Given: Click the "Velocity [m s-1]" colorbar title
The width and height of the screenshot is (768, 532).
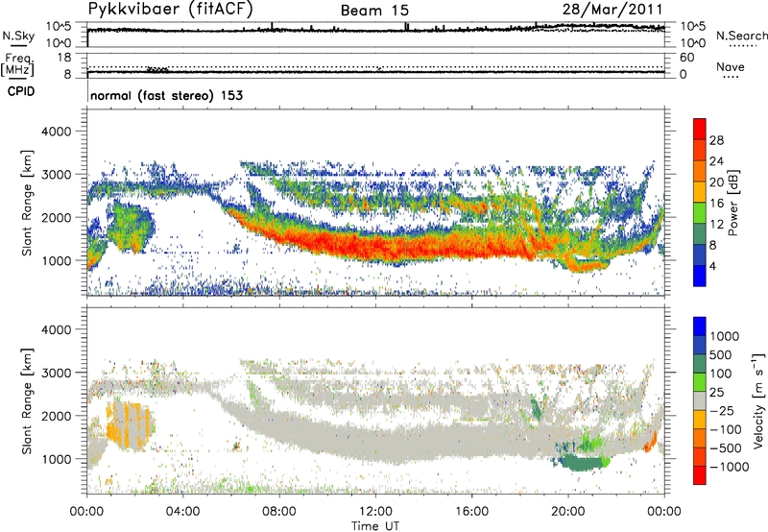Looking at the screenshot, I should click(758, 400).
